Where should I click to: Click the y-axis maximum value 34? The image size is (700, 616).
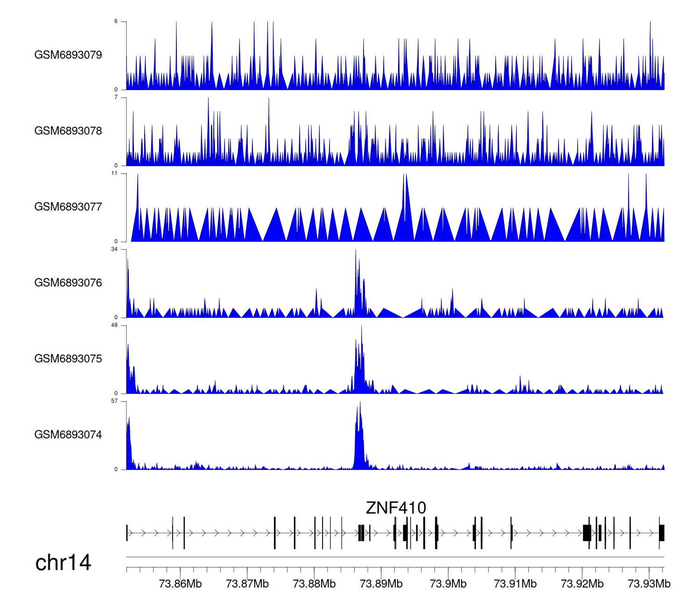[x=114, y=250]
